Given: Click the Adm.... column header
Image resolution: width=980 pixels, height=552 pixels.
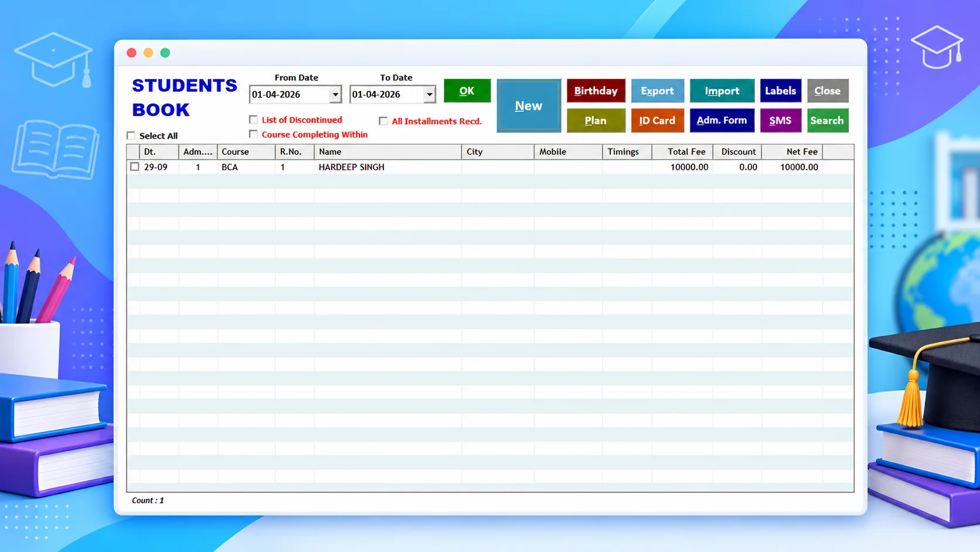Looking at the screenshot, I should (x=198, y=151).
